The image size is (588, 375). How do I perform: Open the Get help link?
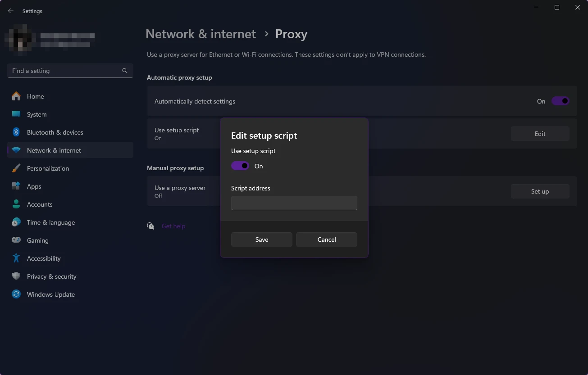(173, 226)
